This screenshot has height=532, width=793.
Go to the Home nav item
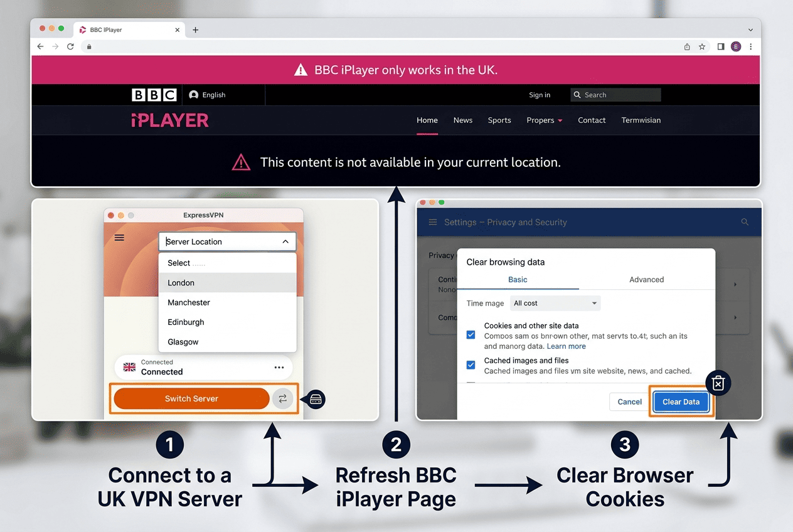427,120
